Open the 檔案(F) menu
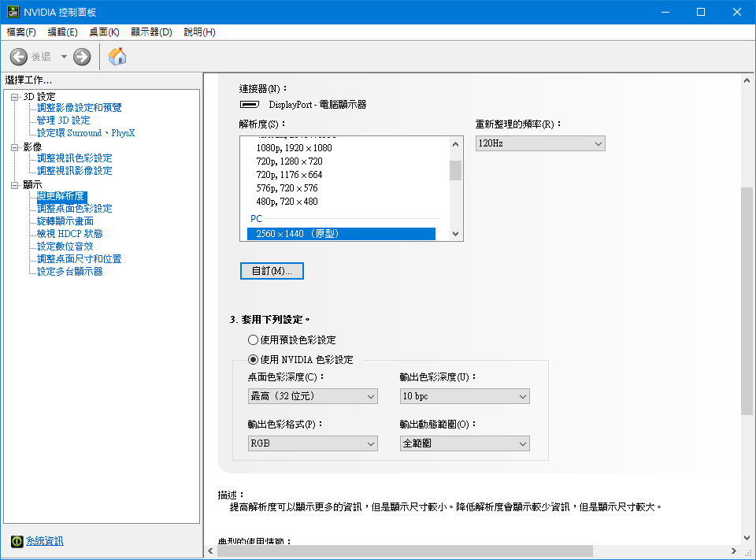The width and height of the screenshot is (756, 560). (21, 32)
